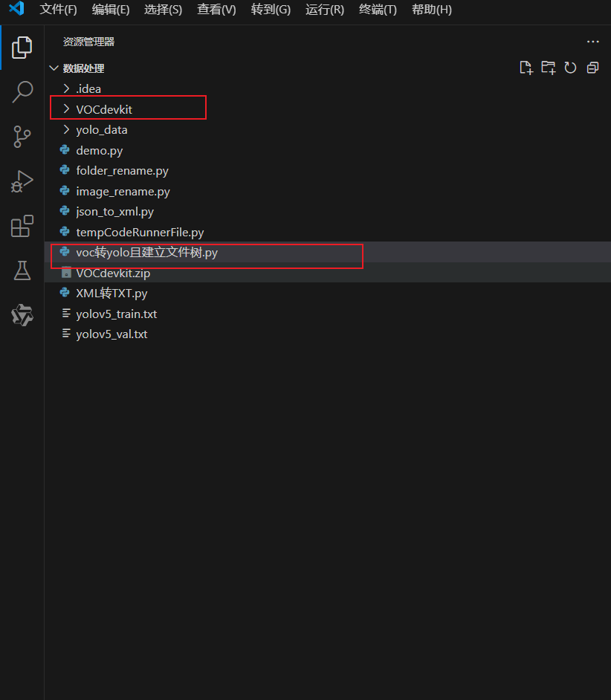The image size is (611, 700).
Task: Open the Testing view in activity bar
Action: [x=22, y=270]
